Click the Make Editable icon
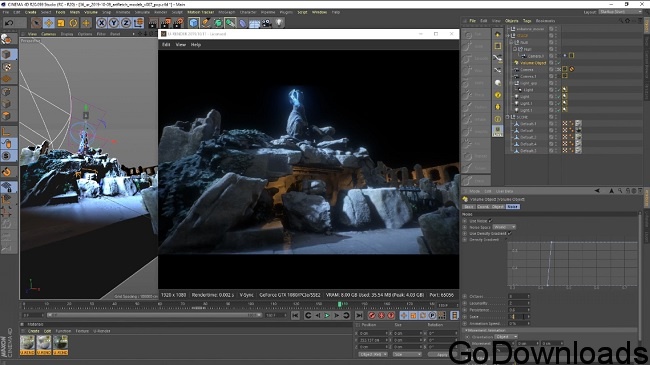Screen dimensions: 650x365 tap(6, 39)
